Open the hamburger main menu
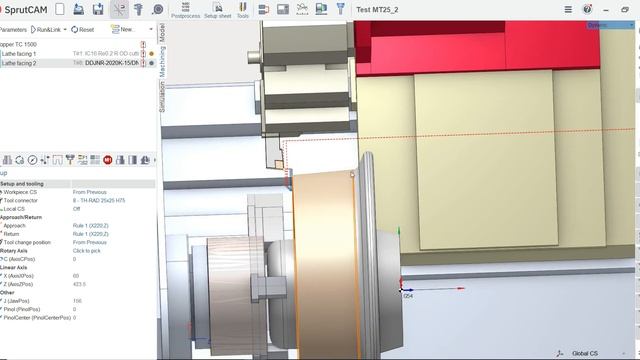640x360 pixels. (x=568, y=9)
